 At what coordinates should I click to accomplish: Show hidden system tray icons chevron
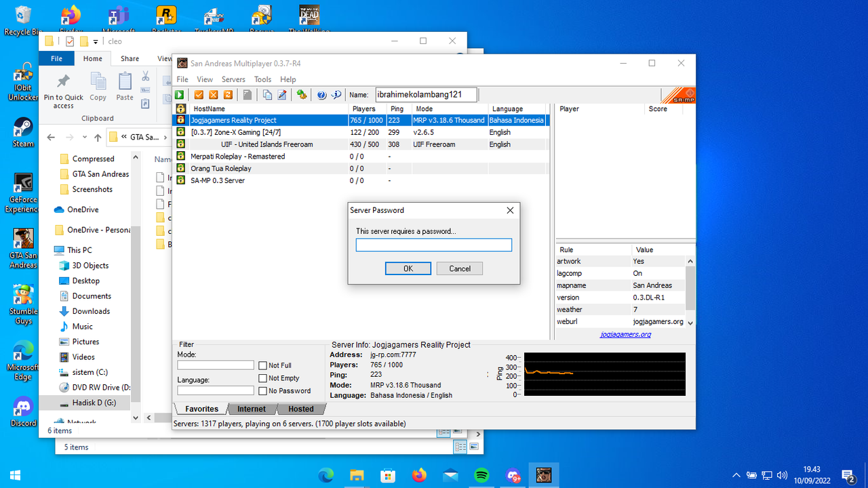click(736, 475)
